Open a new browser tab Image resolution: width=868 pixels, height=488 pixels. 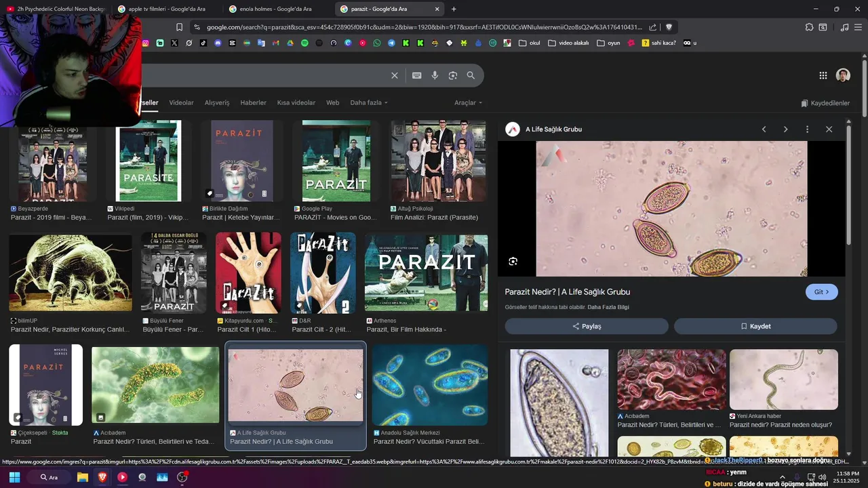tap(454, 9)
